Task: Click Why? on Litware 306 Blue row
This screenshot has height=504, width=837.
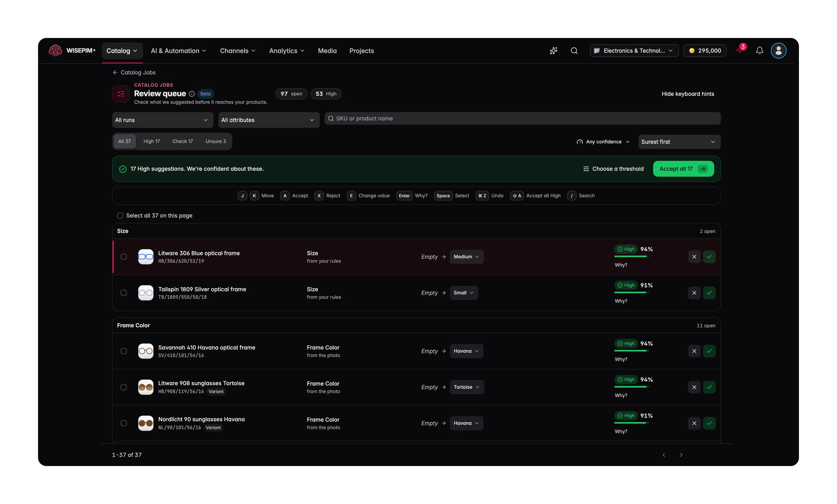Action: [x=621, y=265]
